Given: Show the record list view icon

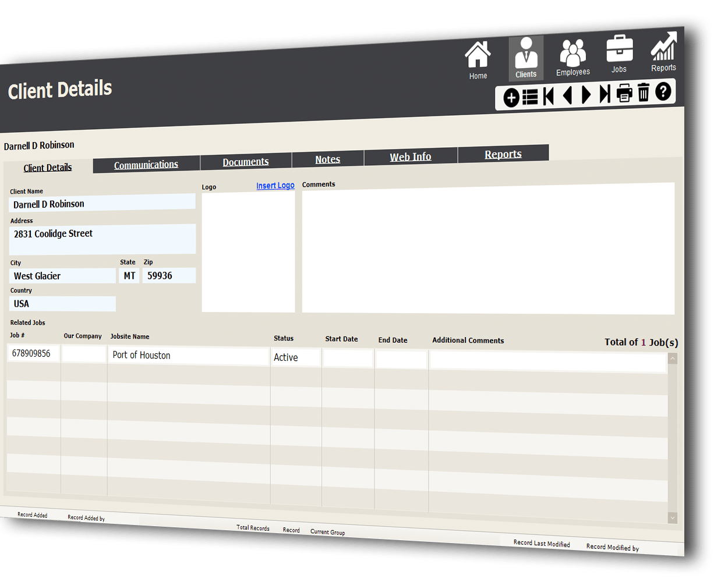Looking at the screenshot, I should [x=530, y=97].
